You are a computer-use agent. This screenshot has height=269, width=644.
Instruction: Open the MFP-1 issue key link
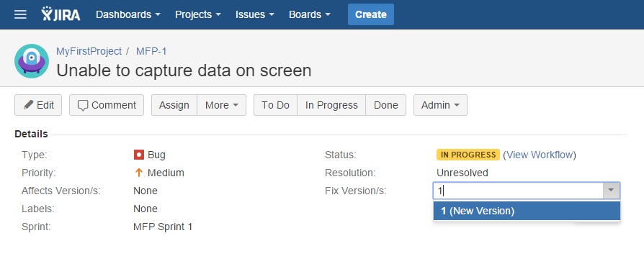point(151,51)
